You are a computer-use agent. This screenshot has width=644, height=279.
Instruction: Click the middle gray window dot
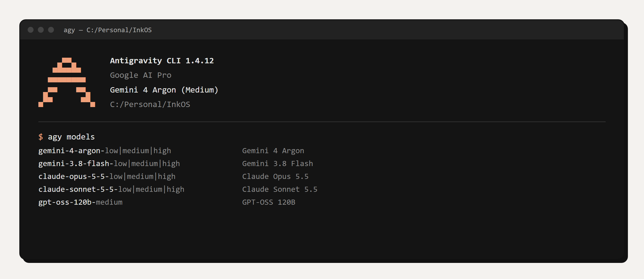pyautogui.click(x=41, y=30)
